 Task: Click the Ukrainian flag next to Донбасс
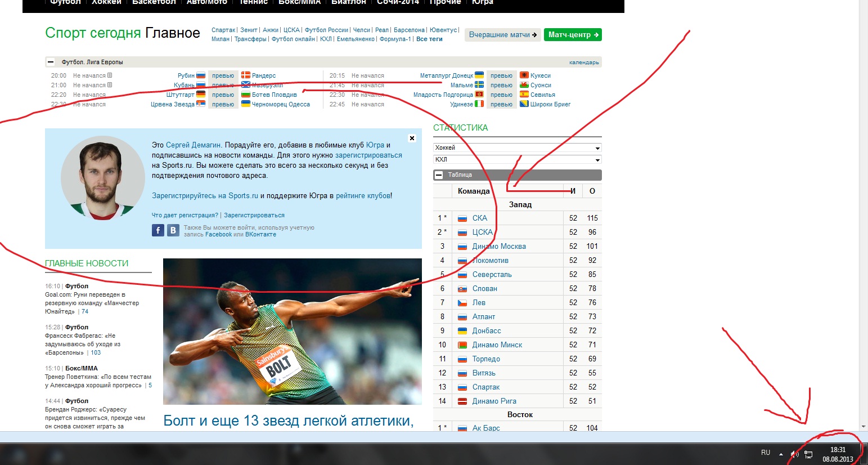462,331
